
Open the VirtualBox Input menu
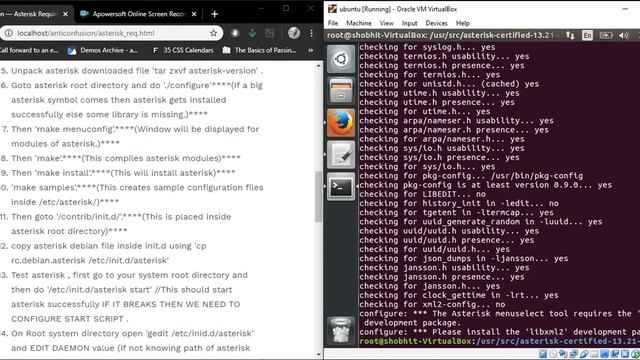coord(409,23)
